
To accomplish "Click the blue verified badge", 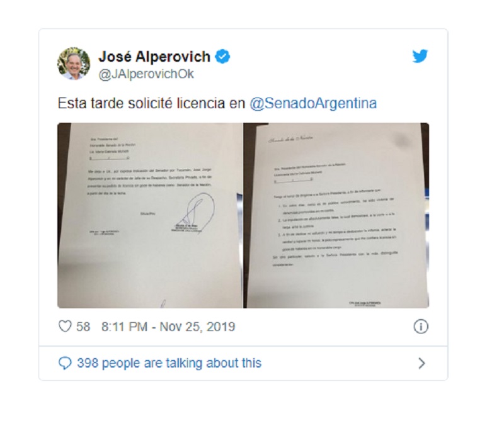I will point(222,57).
